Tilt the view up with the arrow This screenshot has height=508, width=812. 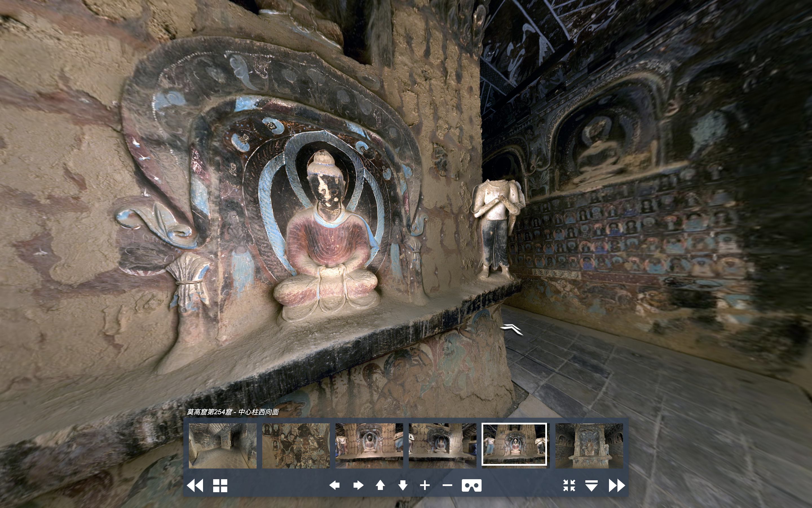click(x=380, y=485)
